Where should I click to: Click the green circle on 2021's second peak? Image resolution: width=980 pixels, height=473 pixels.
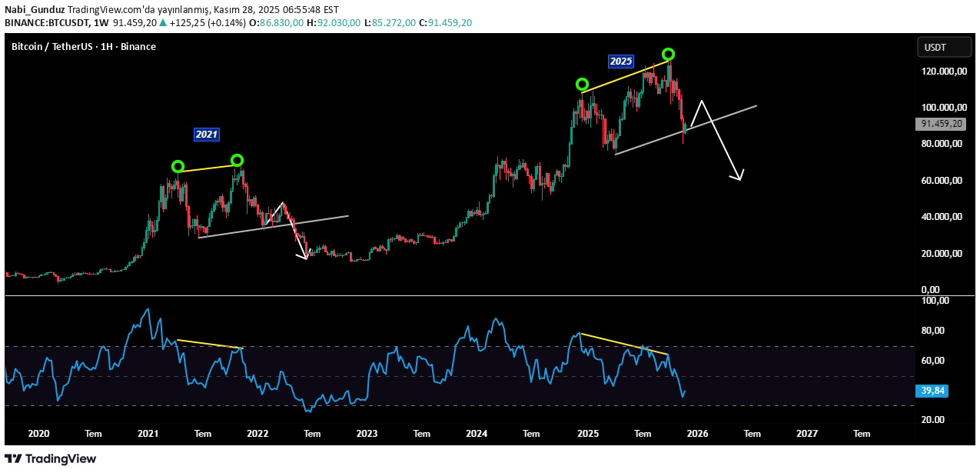click(237, 160)
